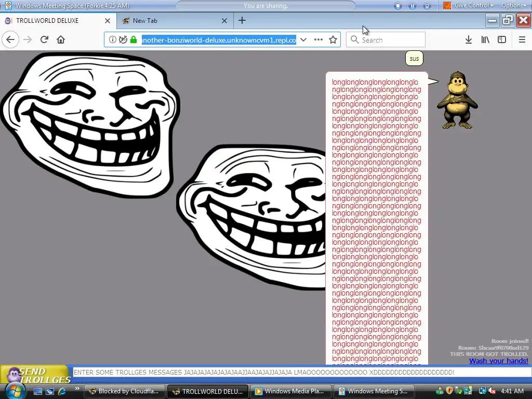Close the TROLLWORLD DELUXE tab
The width and height of the screenshot is (532, 399).
click(x=108, y=21)
